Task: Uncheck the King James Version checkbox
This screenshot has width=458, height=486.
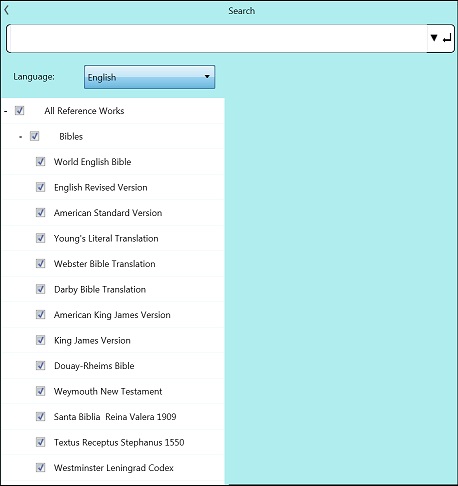Action: (x=40, y=340)
